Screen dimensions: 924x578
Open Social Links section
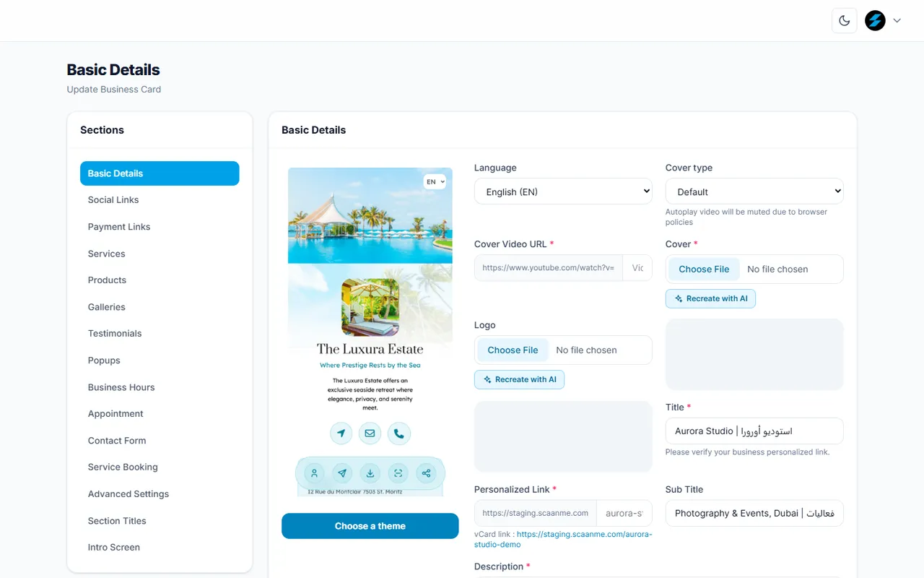tap(160, 200)
